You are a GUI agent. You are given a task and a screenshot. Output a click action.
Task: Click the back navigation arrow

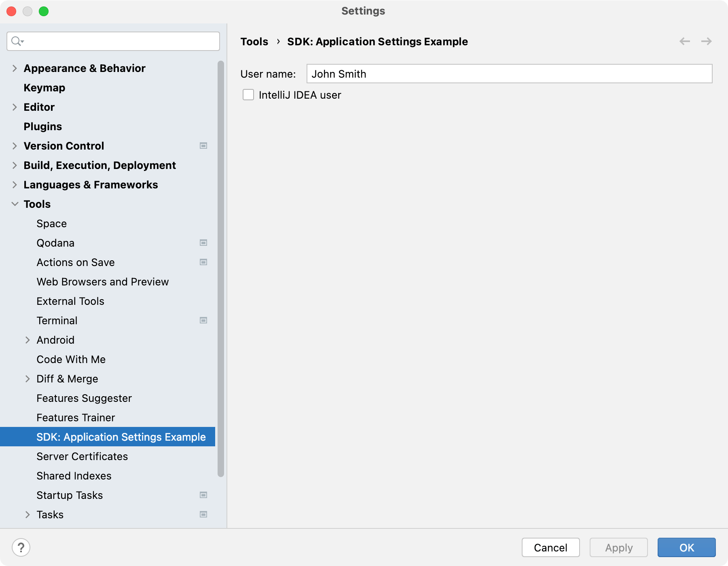click(x=685, y=41)
